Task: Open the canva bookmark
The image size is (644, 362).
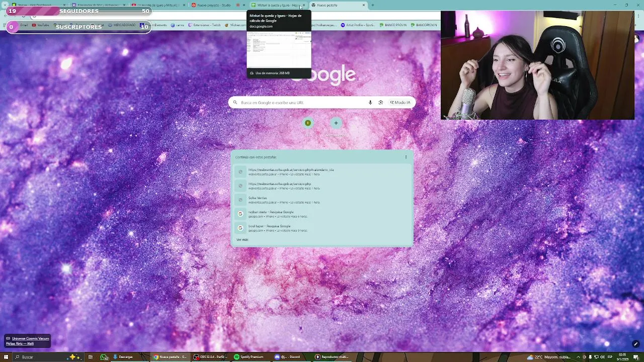Action: click(178, 25)
